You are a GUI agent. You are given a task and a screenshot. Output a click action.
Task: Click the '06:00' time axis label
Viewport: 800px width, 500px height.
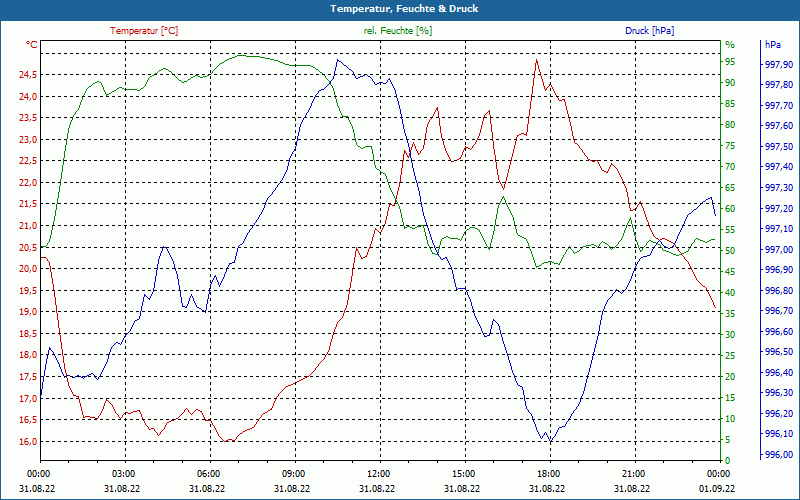tap(208, 474)
